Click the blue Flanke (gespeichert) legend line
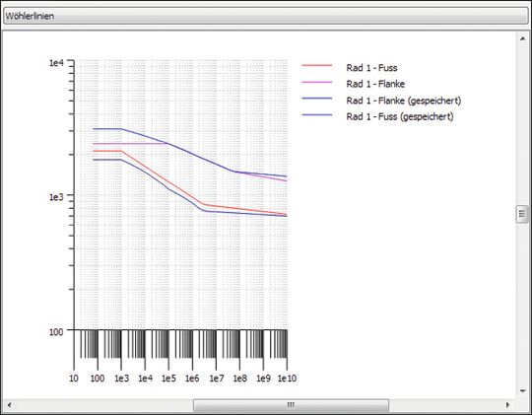532x415 pixels. click(317, 99)
